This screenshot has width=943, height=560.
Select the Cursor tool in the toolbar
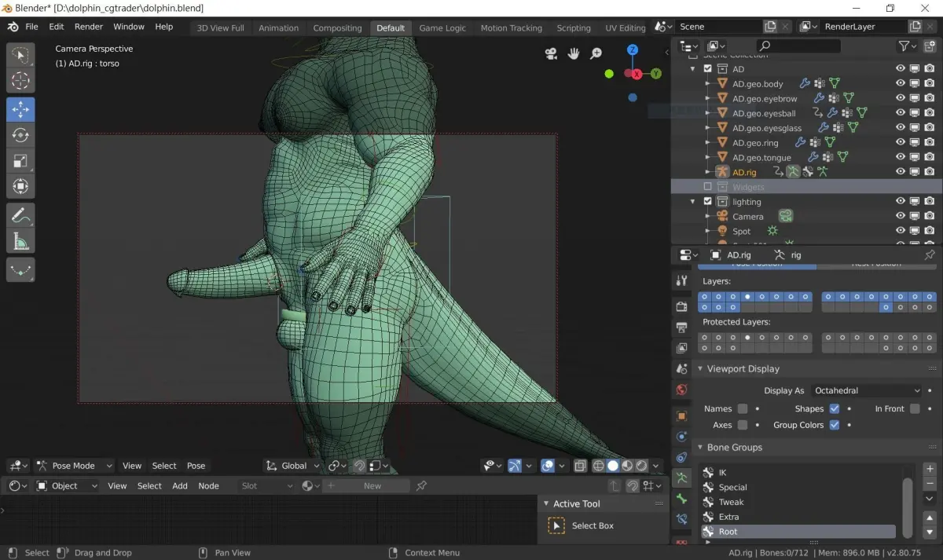(x=20, y=80)
